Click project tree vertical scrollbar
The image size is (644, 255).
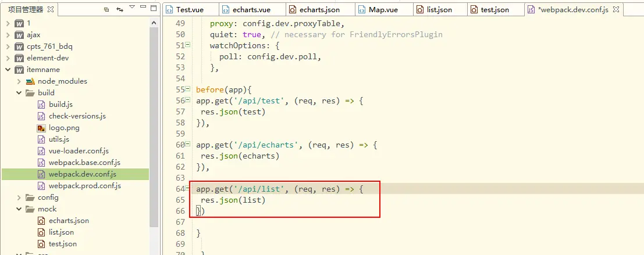[154, 127]
